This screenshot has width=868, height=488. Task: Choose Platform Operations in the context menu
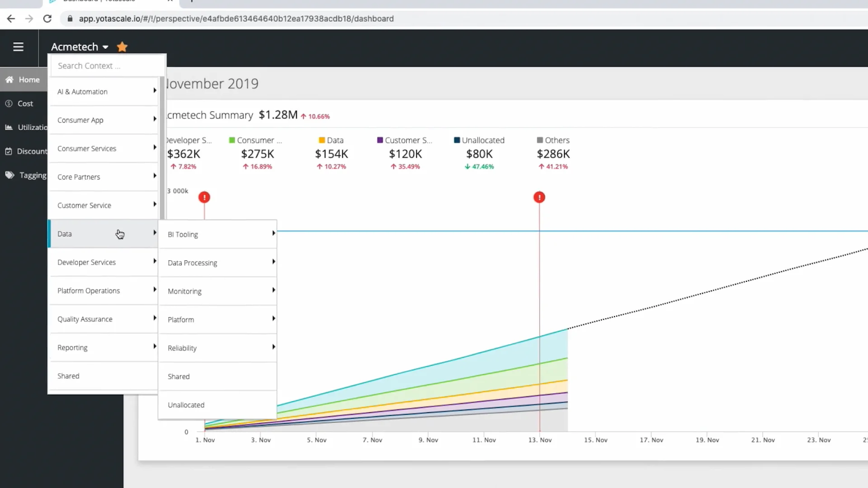(88, 290)
